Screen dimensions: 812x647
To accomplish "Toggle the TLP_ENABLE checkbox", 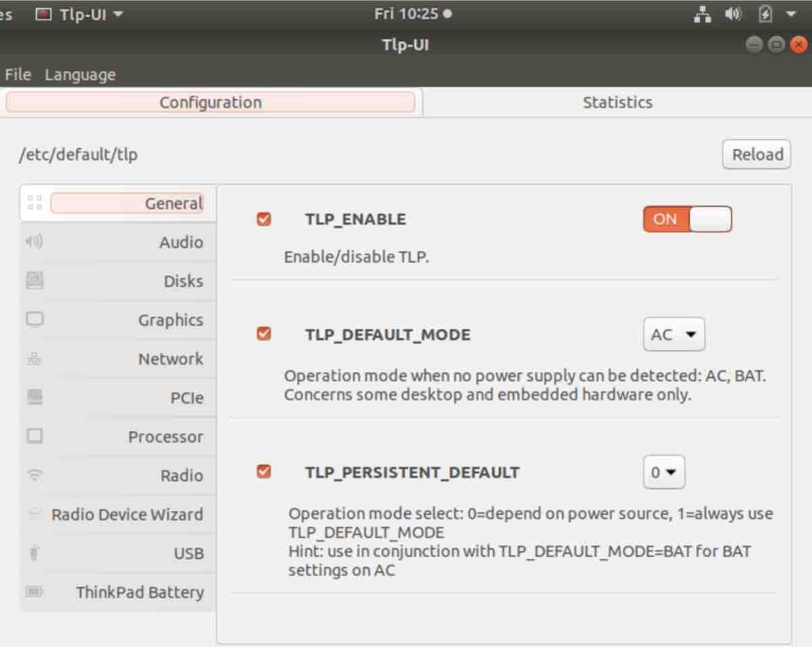I will [x=264, y=219].
